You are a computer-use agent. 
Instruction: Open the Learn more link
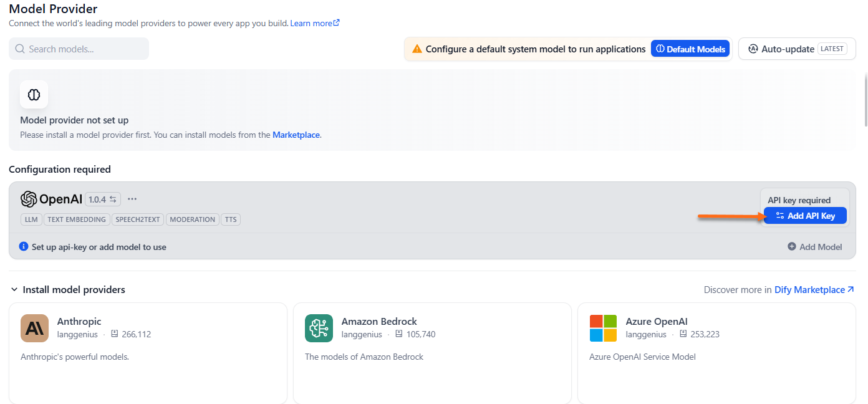pyautogui.click(x=315, y=23)
